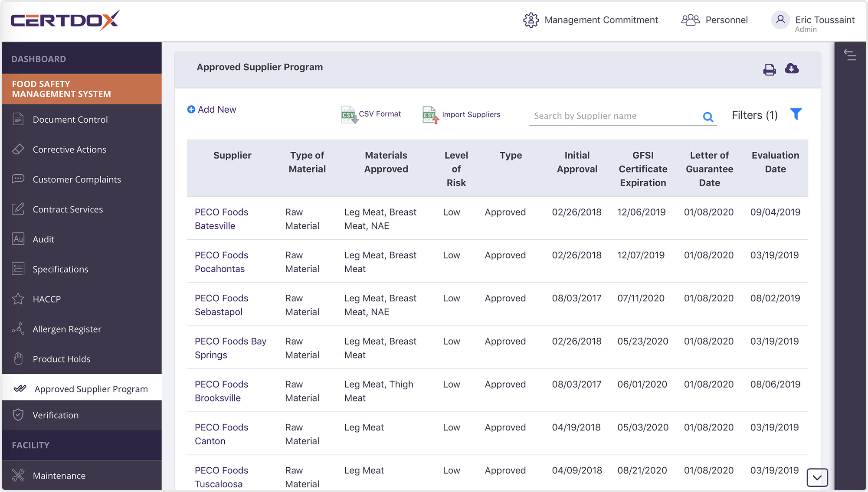Open the PECO Foods Brooksville supplier
The height and width of the screenshot is (492, 868).
click(221, 391)
